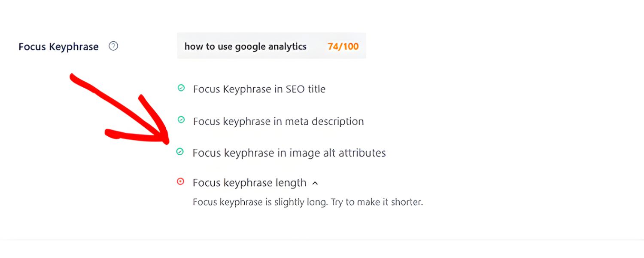644x258 pixels.
Task: Click "Focus keyphrase is slightly long" sentence
Action: [260, 202]
